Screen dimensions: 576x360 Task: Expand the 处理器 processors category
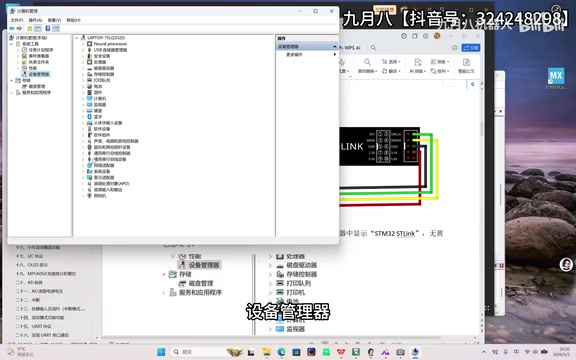83,62
